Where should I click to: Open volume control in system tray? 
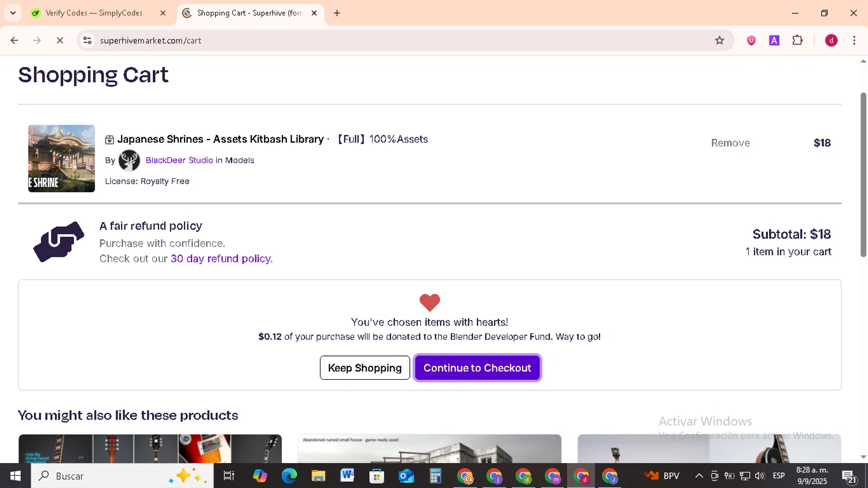click(x=760, y=476)
